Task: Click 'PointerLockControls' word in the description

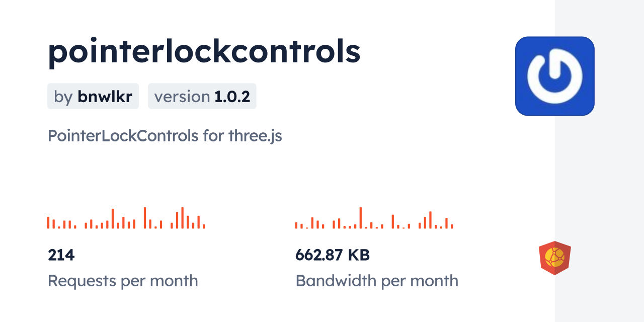Action: pos(123,136)
